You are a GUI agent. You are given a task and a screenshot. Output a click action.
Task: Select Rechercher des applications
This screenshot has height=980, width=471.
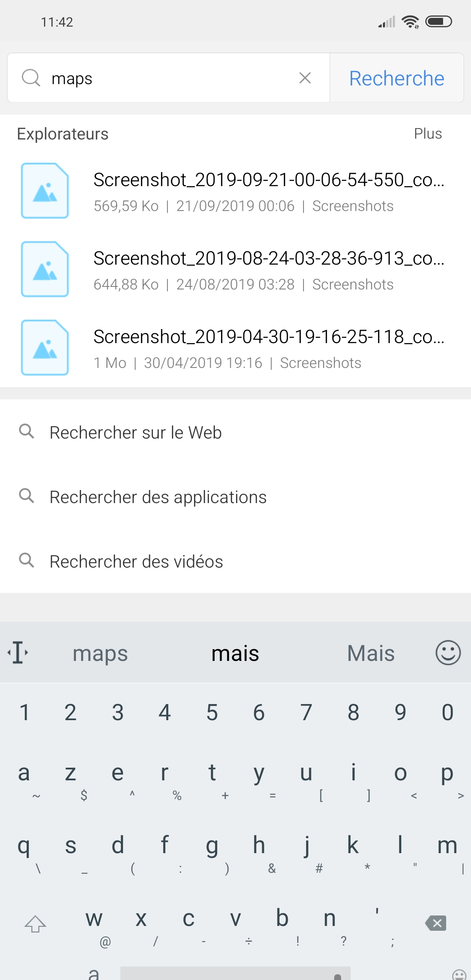(x=235, y=497)
